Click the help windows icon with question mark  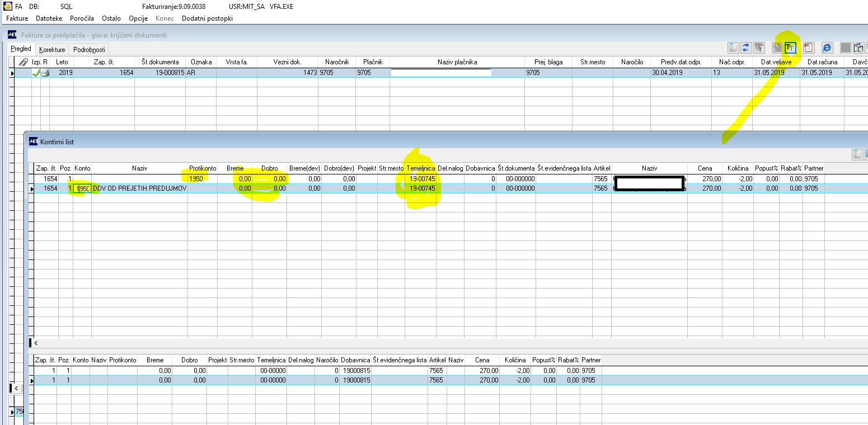(x=858, y=48)
